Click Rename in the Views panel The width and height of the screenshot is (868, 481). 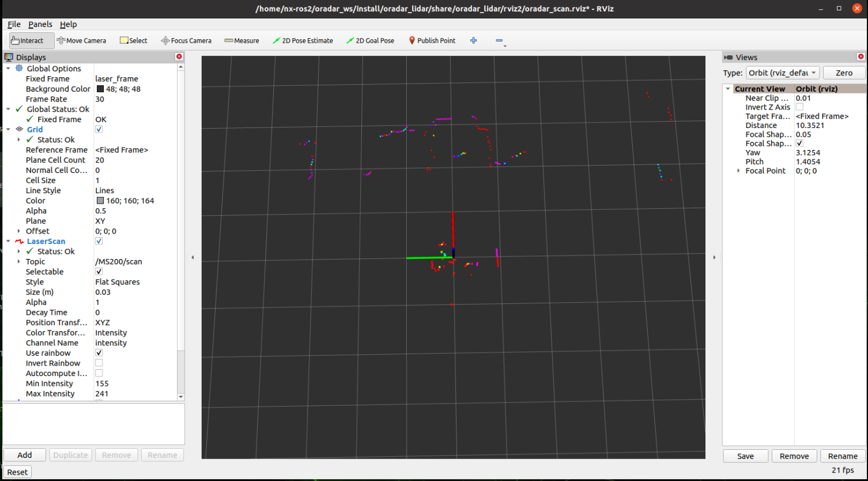point(843,456)
